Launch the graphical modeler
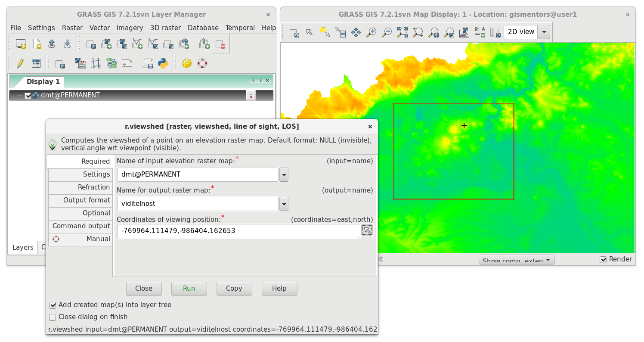The image size is (644, 342). (x=111, y=64)
